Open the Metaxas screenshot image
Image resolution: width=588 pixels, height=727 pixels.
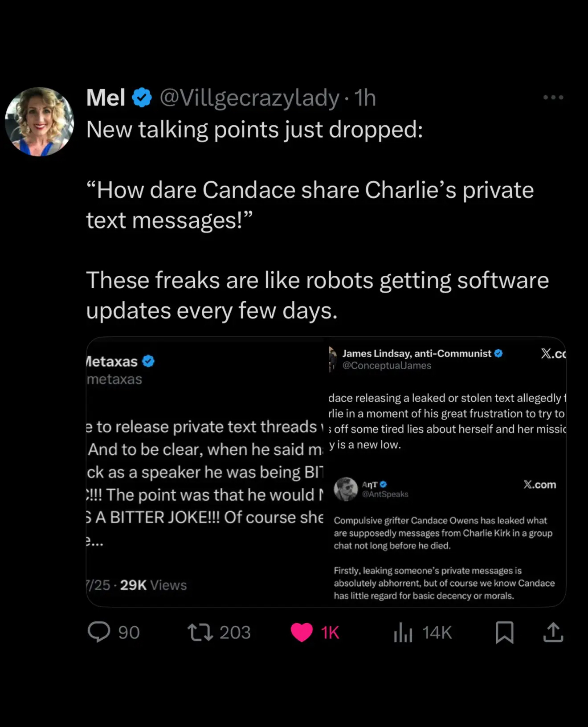[205, 472]
